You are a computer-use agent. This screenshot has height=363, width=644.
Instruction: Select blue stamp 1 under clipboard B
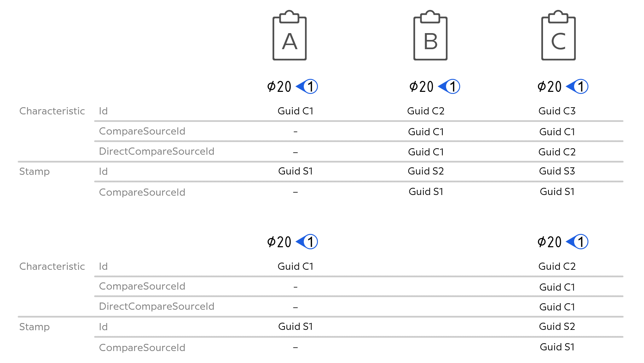449,86
